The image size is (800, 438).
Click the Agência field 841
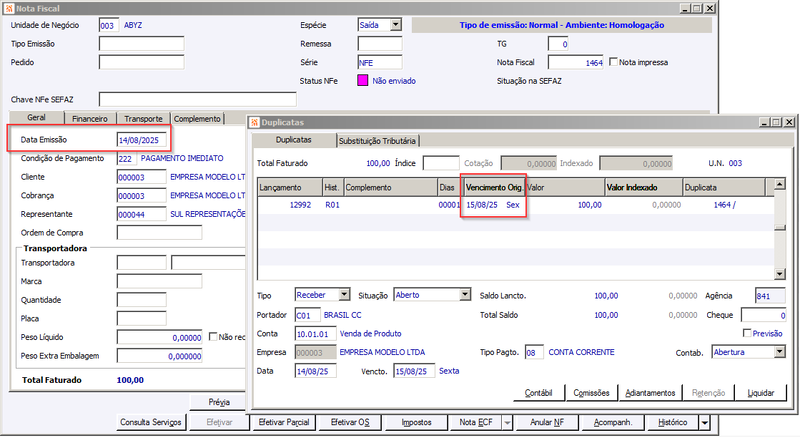(770, 296)
